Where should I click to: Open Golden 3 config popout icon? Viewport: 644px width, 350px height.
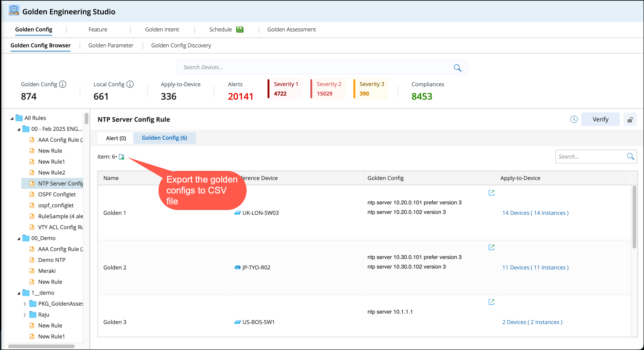click(x=491, y=302)
